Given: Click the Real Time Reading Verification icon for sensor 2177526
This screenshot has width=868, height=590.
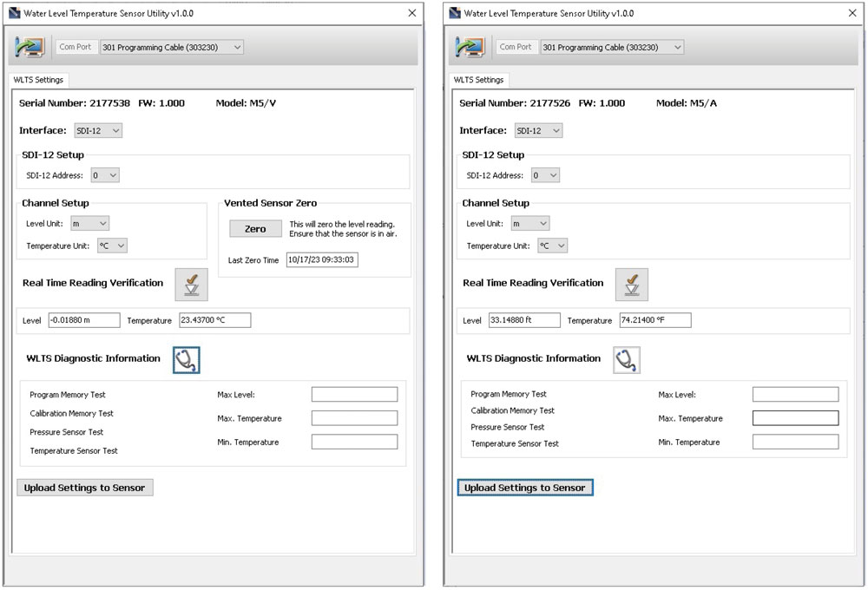Looking at the screenshot, I should pos(632,284).
